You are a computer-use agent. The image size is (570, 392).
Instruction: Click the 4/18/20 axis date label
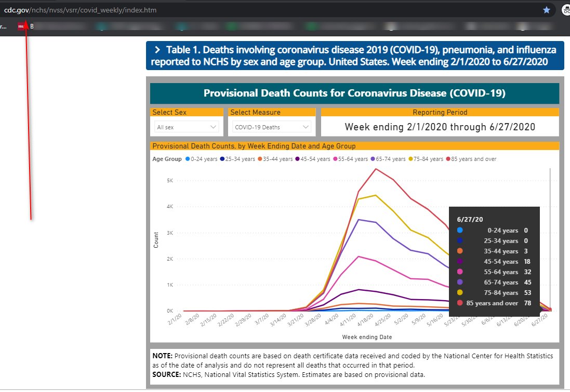click(x=366, y=320)
